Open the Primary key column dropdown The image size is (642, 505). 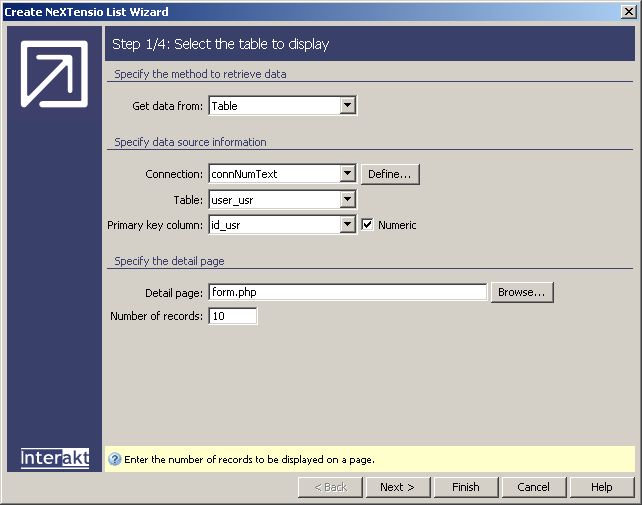tap(347, 225)
